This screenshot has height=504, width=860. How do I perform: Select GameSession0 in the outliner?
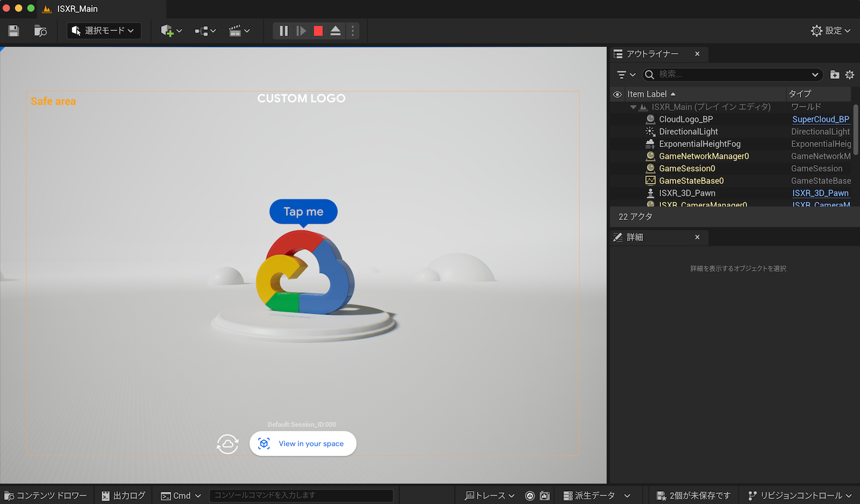687,168
